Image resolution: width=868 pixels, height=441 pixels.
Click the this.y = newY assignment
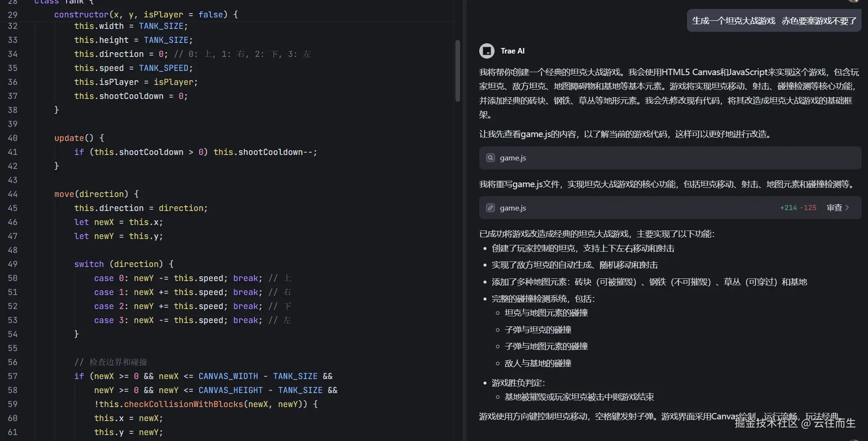pos(128,432)
